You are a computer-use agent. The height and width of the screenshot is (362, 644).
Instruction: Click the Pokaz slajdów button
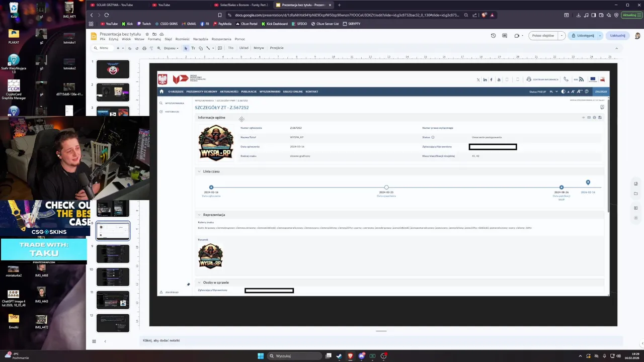click(x=543, y=36)
